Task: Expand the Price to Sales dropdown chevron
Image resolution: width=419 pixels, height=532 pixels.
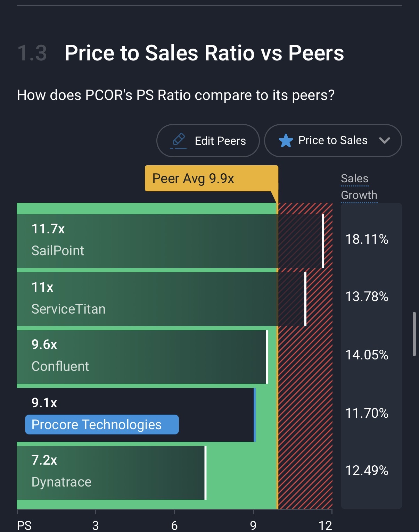Action: pyautogui.click(x=384, y=141)
